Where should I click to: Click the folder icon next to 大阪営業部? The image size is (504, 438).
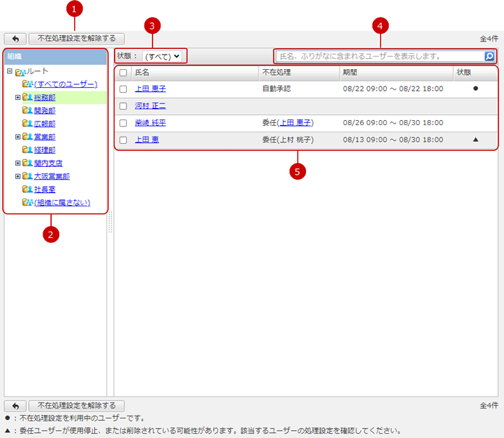[27, 176]
